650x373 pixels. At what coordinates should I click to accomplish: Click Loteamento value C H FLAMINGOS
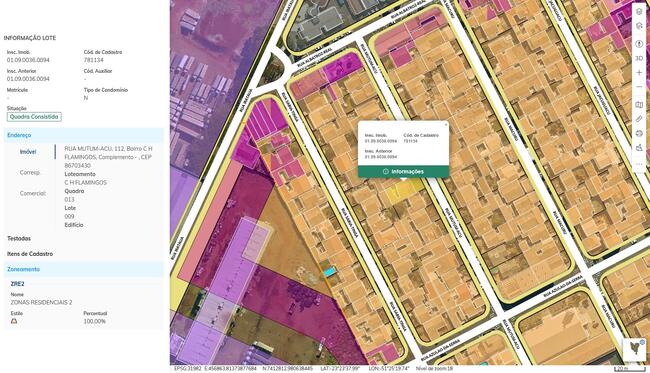(x=85, y=182)
